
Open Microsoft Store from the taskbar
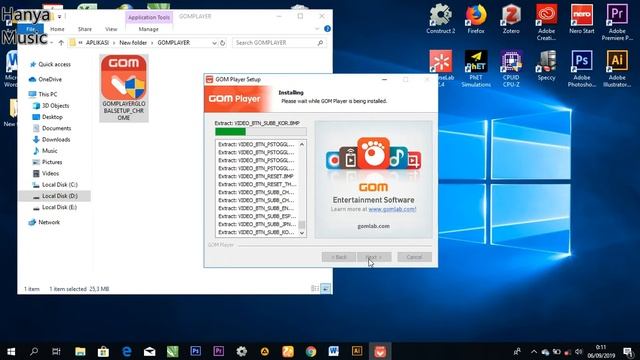click(103, 351)
